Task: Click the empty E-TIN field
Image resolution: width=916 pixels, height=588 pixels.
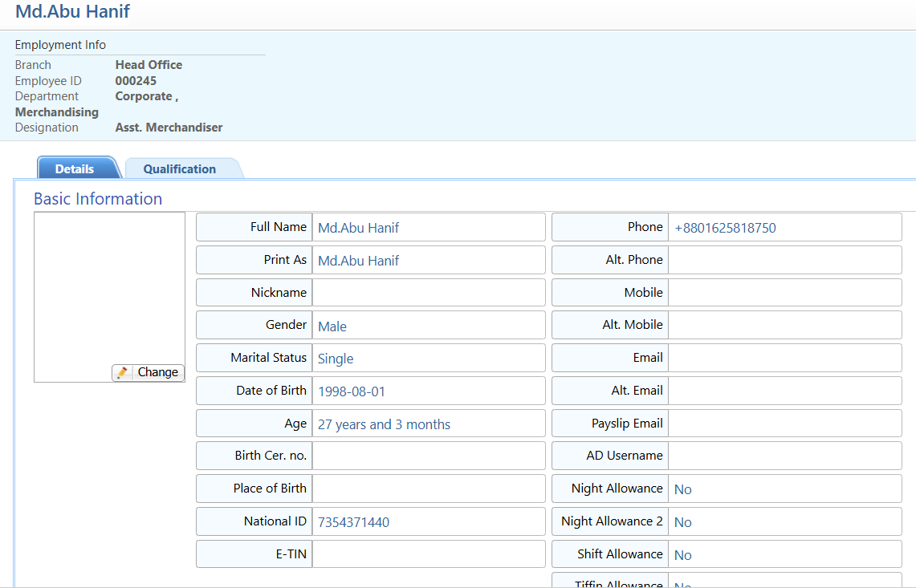Action: pyautogui.click(x=428, y=554)
